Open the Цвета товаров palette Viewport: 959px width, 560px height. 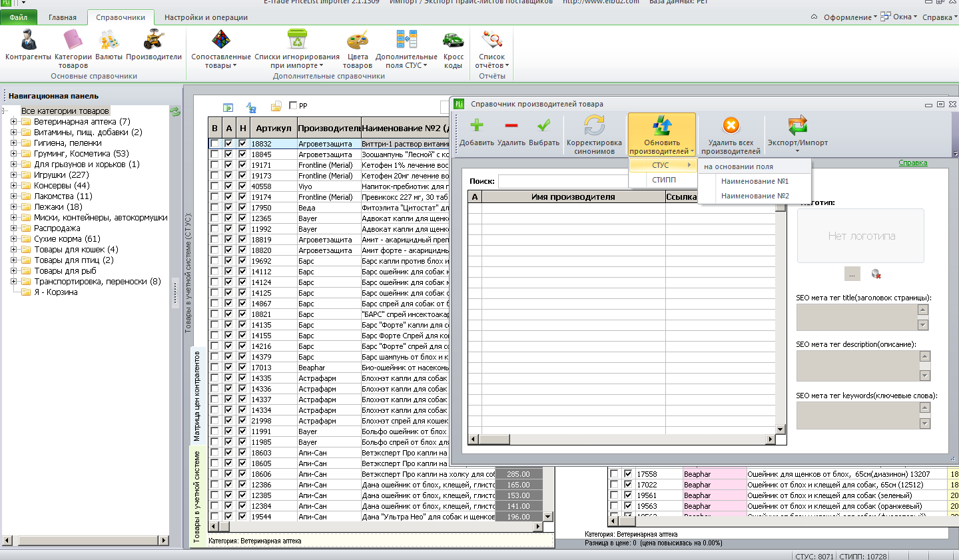click(x=358, y=48)
